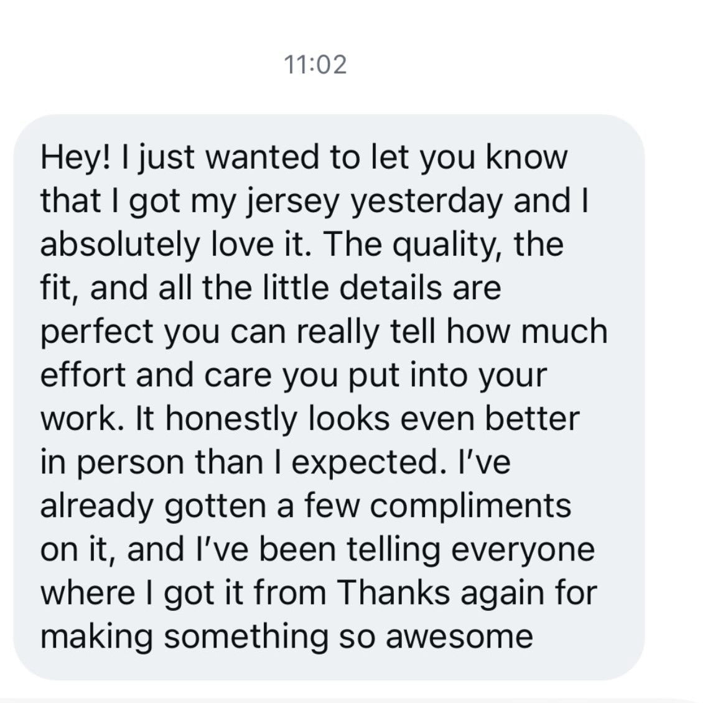Screen dimensions: 728x703
Task: Select the word "honestly" in the bubble
Action: pos(231,419)
